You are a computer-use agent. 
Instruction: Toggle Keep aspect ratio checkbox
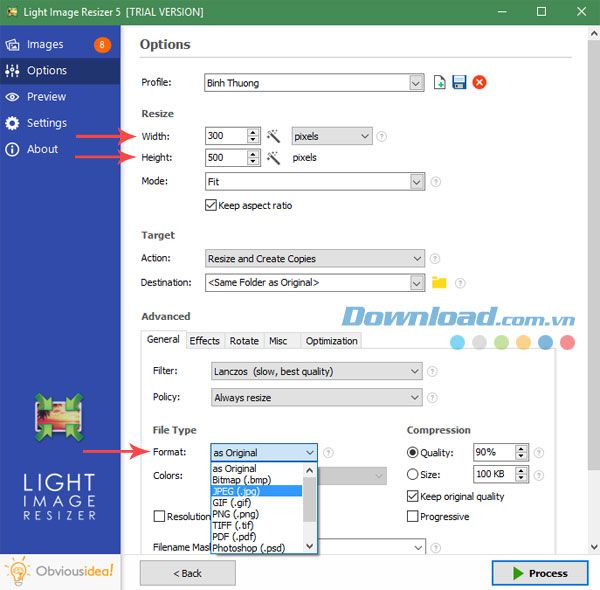211,205
